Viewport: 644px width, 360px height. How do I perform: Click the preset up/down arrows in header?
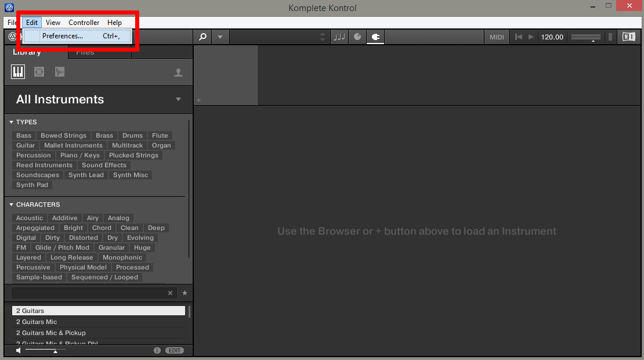323,37
